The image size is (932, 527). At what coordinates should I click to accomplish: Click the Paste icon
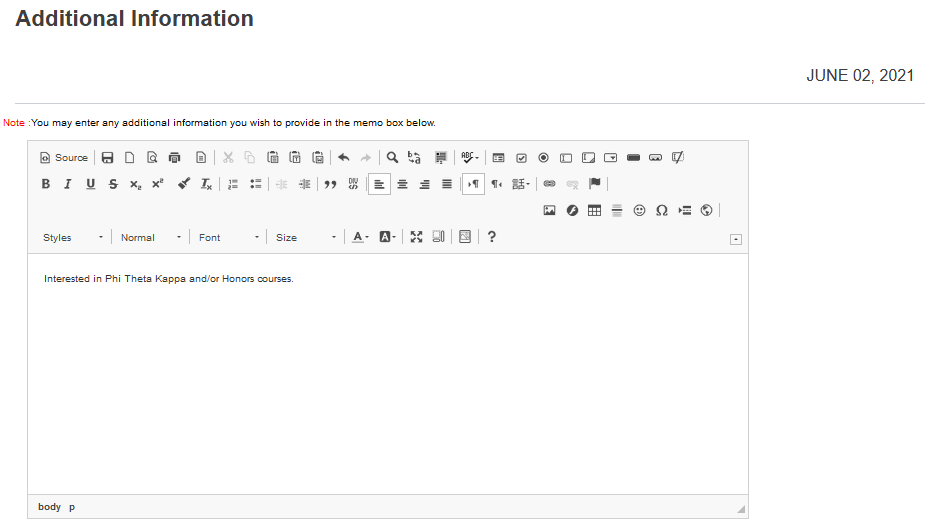point(273,157)
